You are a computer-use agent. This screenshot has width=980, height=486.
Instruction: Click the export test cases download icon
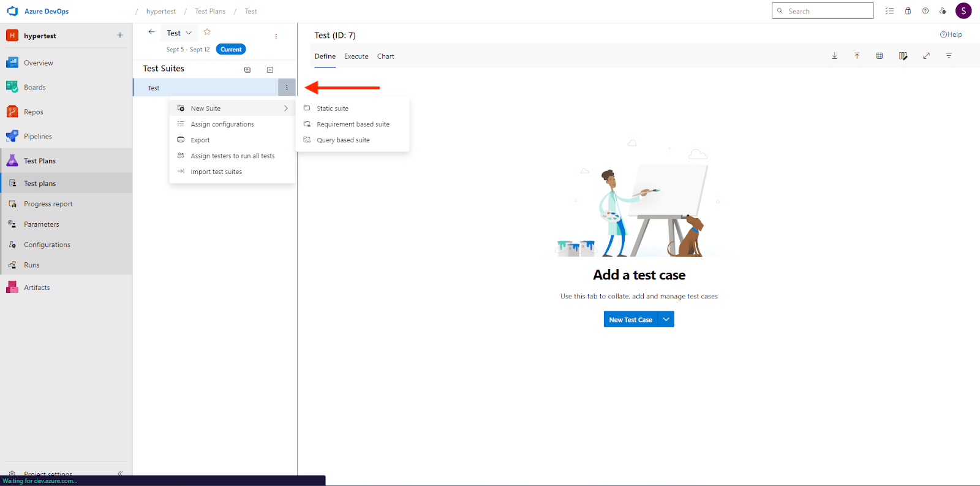tap(834, 56)
